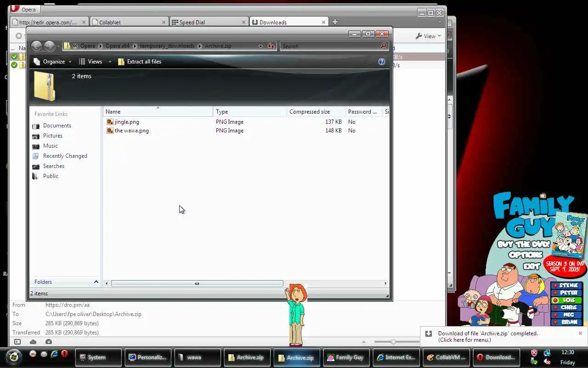Screen dimensions: 588x368
Task: Click Opera cloud sync icon in status bar
Action: click(x=33, y=342)
